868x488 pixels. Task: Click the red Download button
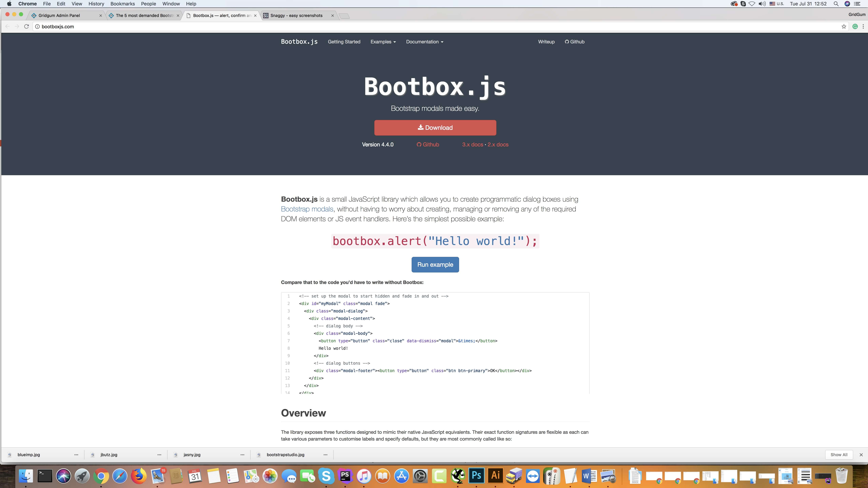click(435, 128)
